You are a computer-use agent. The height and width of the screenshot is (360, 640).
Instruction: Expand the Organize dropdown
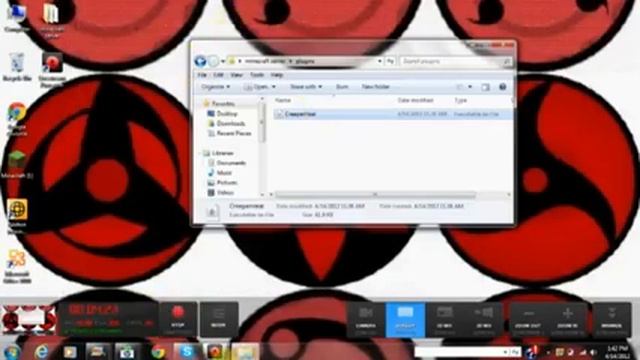[216, 87]
